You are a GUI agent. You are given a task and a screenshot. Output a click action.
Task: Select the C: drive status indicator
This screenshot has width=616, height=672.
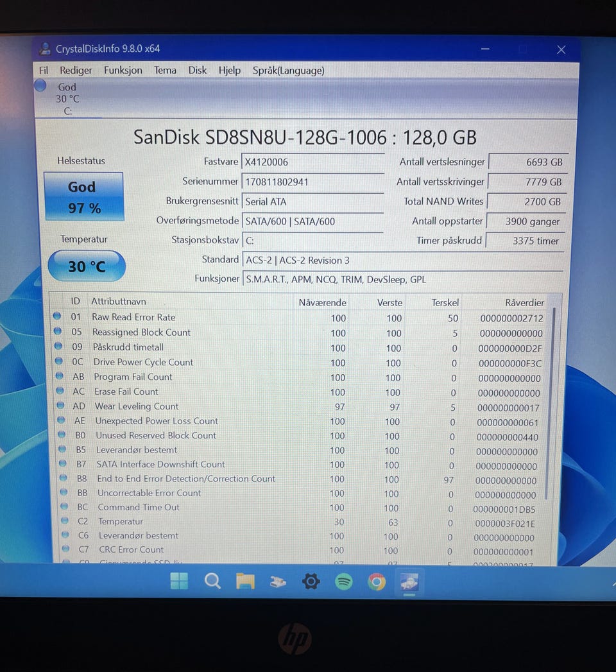(40, 85)
